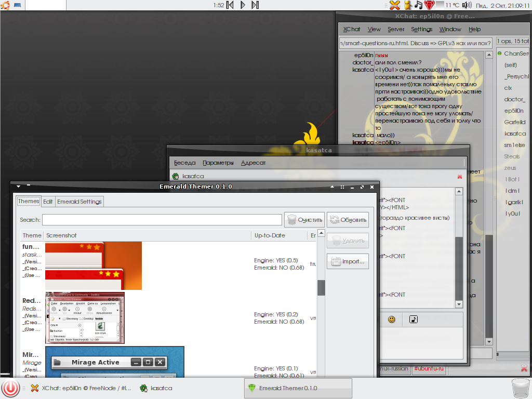532x399 pixels.
Task: Skip to the next track in the panel
Action: pyautogui.click(x=255, y=5)
